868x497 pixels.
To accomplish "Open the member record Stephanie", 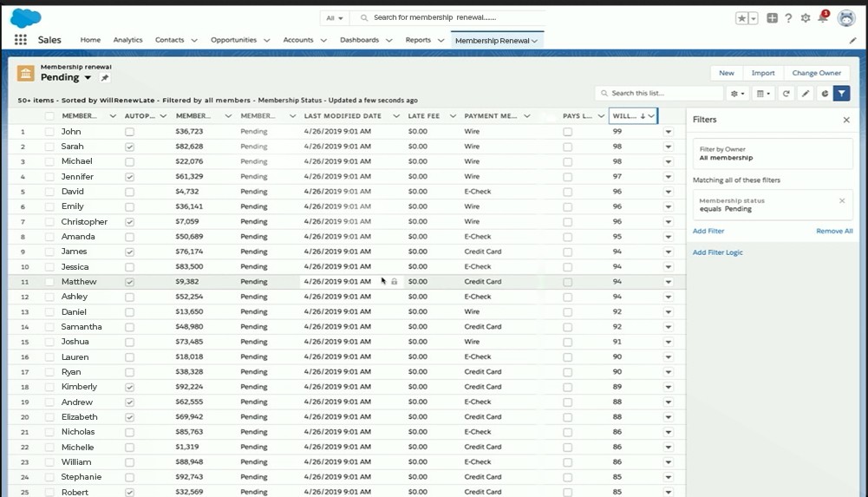I will click(82, 477).
